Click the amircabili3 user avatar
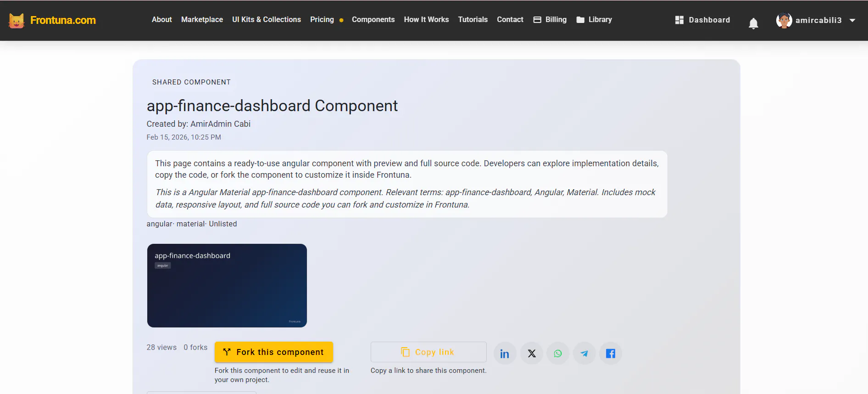The image size is (868, 394). point(784,20)
